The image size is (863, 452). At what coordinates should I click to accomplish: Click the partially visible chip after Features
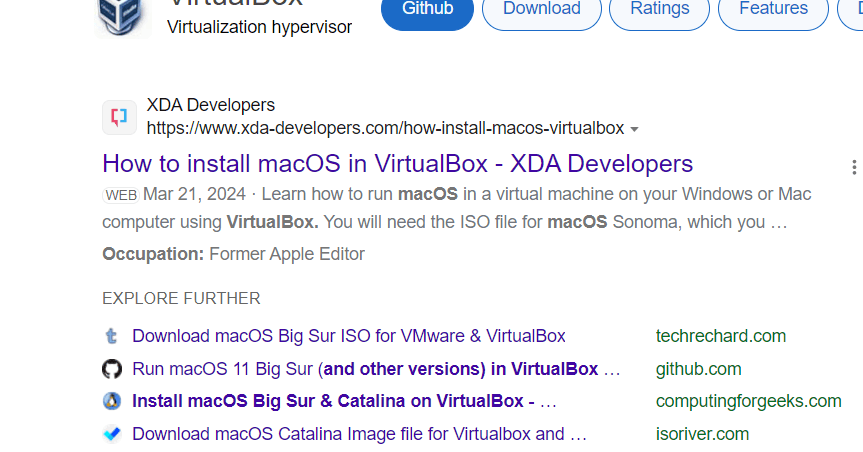(x=850, y=10)
